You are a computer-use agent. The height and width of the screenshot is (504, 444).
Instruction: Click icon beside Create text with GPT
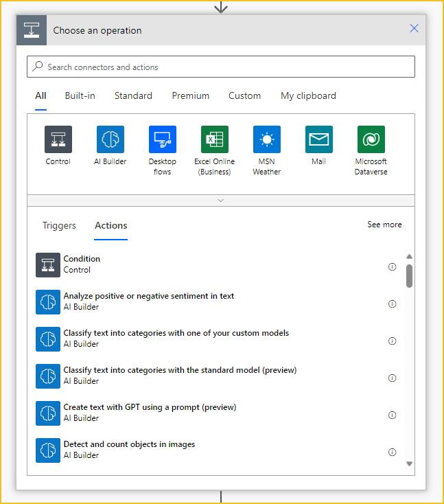48,413
